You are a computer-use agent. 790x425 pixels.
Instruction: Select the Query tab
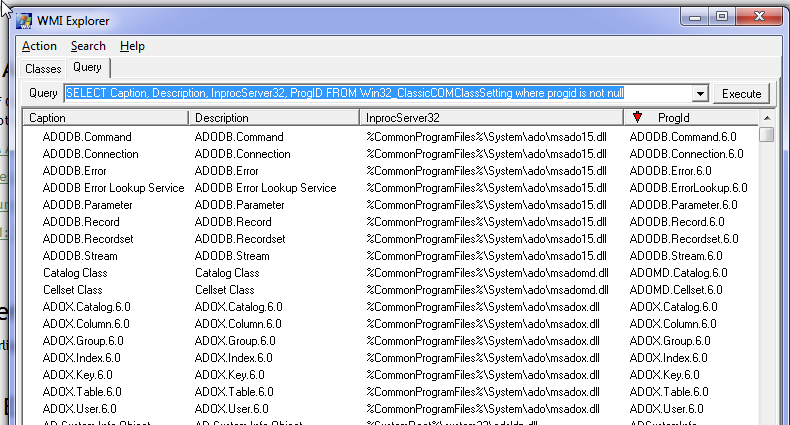87,67
